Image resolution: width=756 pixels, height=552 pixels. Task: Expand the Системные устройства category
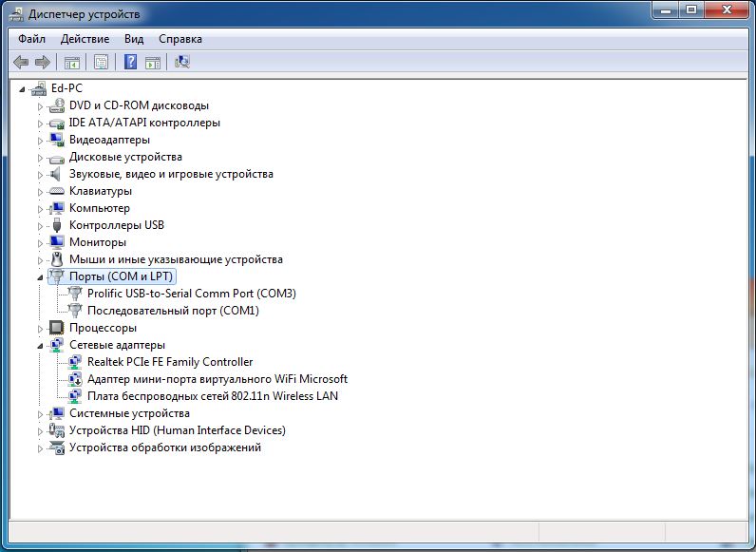[41, 414]
